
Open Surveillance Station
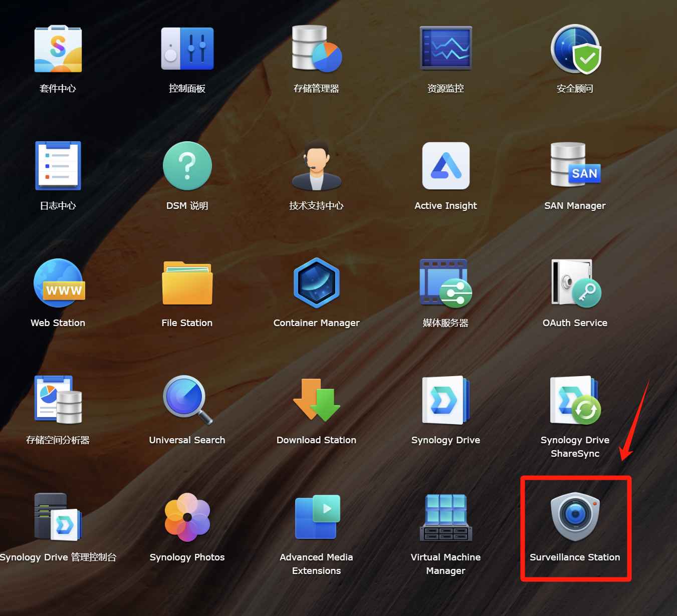pos(575,517)
